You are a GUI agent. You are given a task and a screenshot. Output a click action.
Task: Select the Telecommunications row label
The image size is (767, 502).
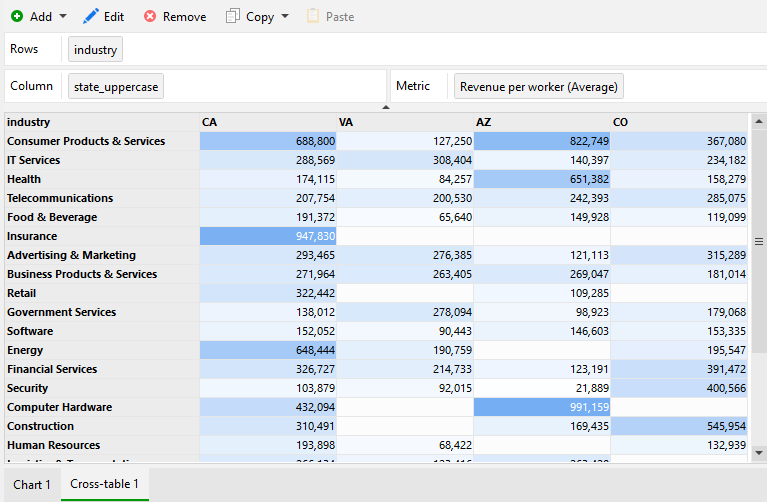[102, 198]
